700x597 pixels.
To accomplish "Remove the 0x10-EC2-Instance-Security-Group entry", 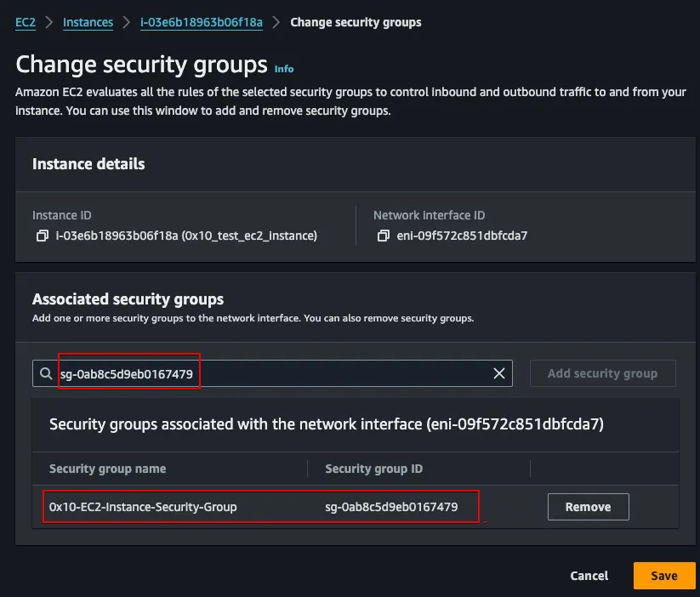I will pyautogui.click(x=588, y=507).
